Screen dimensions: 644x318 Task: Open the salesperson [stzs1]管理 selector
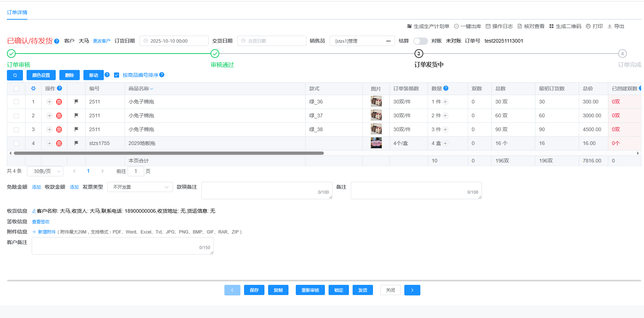pyautogui.click(x=362, y=41)
